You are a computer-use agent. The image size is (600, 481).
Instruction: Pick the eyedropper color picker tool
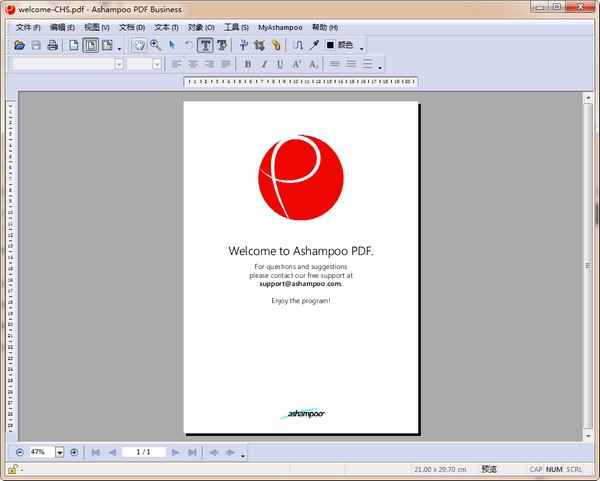(x=313, y=45)
